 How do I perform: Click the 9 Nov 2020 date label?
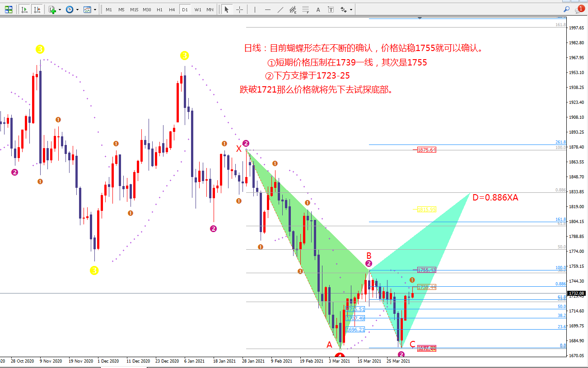tap(51, 361)
